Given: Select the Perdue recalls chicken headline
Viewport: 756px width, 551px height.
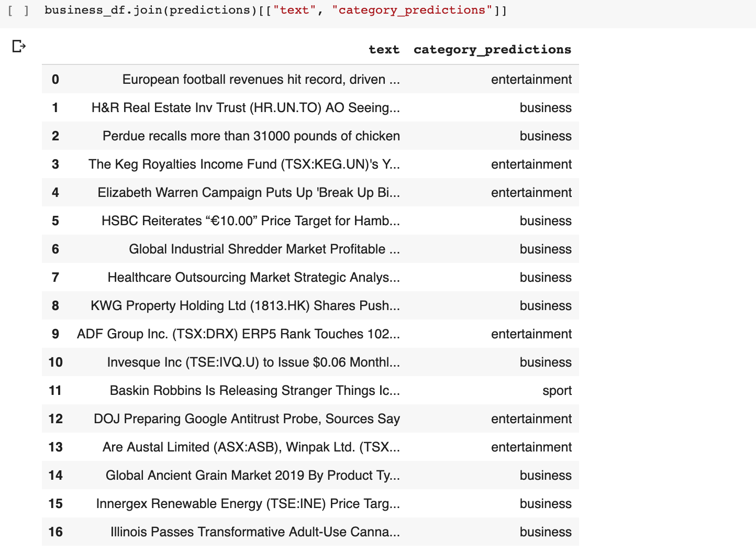Looking at the screenshot, I should click(x=251, y=136).
